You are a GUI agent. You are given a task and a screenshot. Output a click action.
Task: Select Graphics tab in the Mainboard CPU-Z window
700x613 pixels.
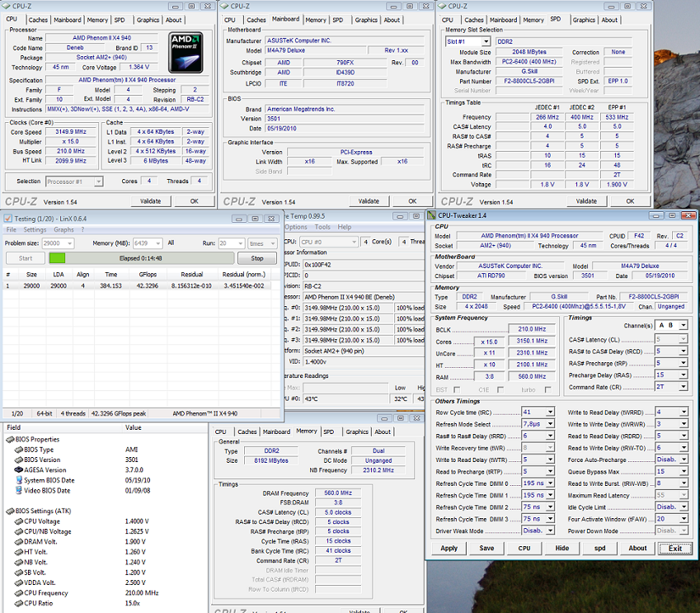point(366,20)
